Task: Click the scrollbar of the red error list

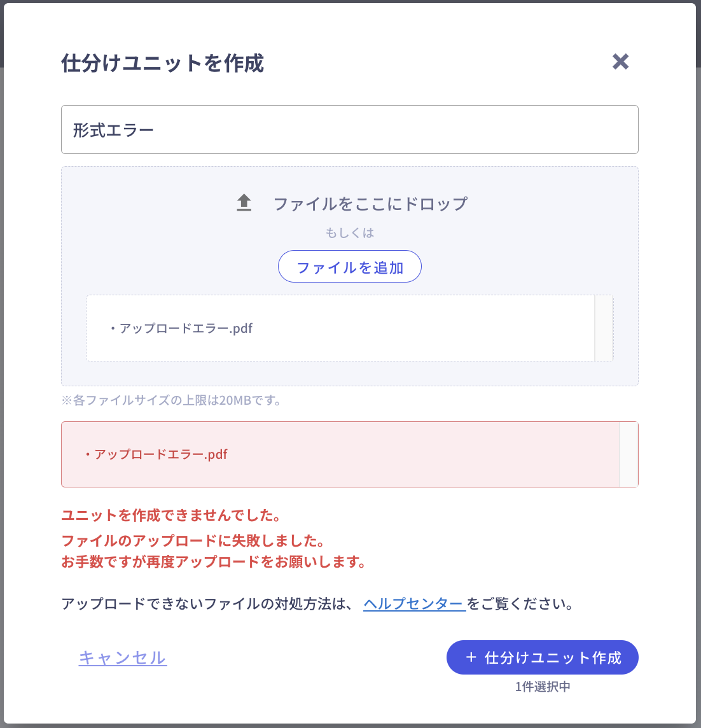Action: [628, 454]
